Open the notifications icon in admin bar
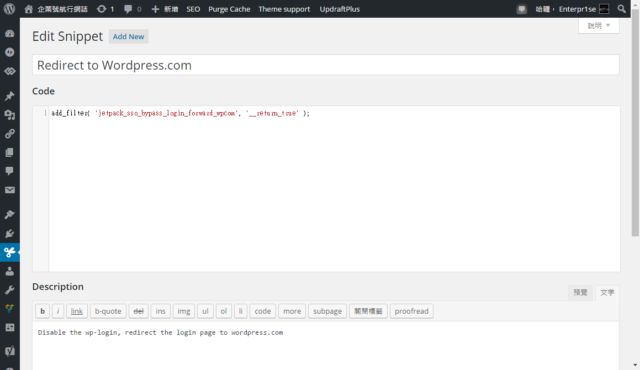 [x=522, y=9]
